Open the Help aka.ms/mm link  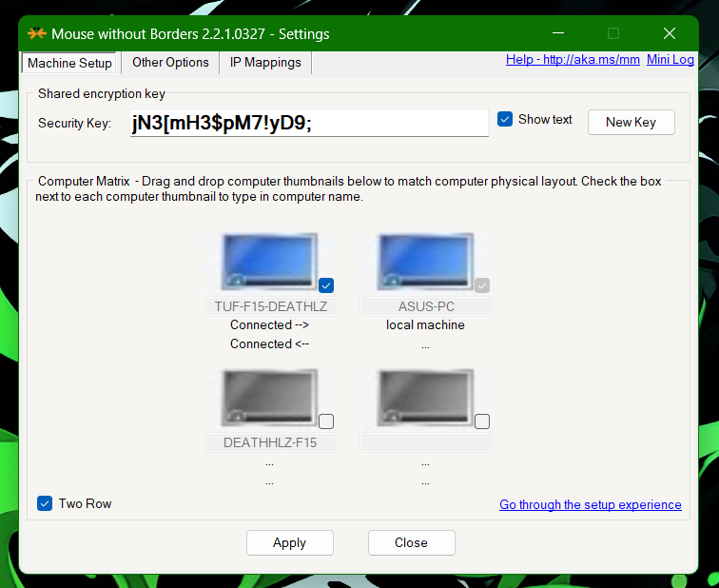click(x=573, y=60)
